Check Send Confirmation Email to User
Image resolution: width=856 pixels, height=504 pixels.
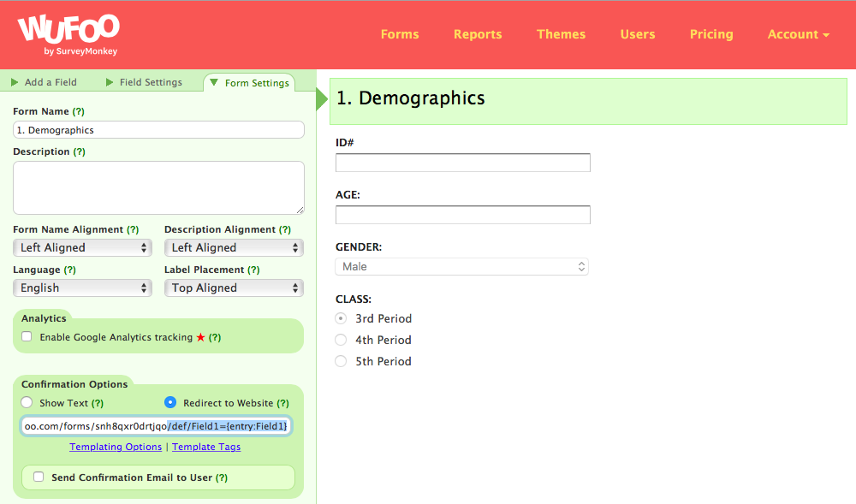[39, 477]
